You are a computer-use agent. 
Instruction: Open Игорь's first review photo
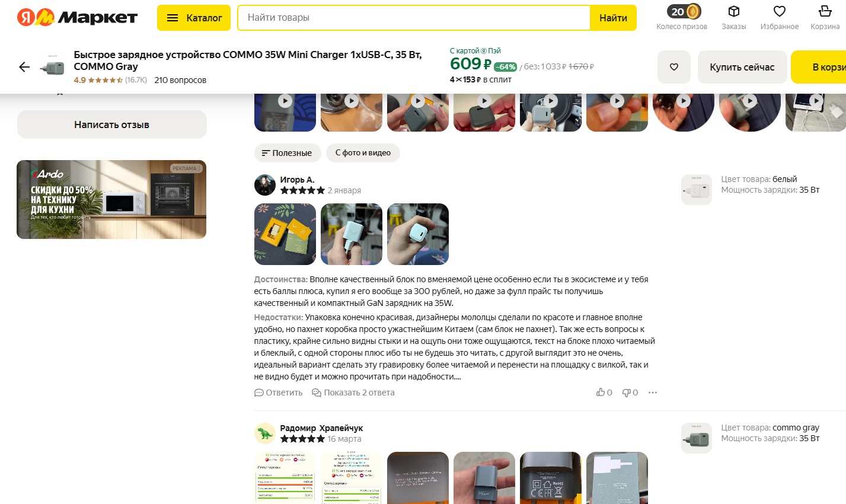tap(285, 234)
